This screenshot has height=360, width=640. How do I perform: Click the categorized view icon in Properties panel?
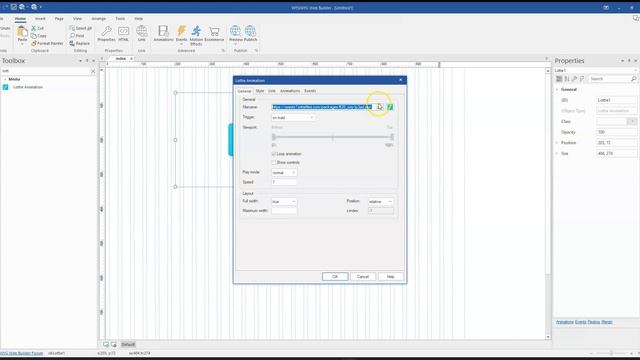point(559,79)
